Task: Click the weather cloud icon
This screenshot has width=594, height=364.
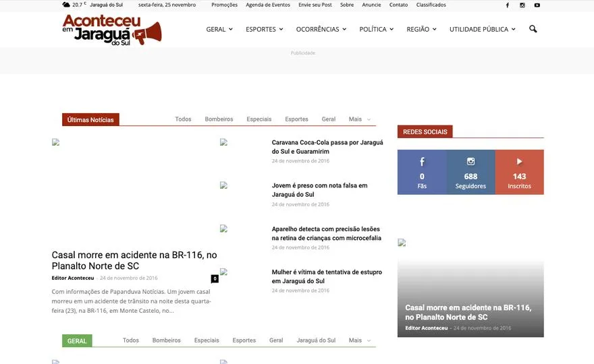Action: [66, 5]
